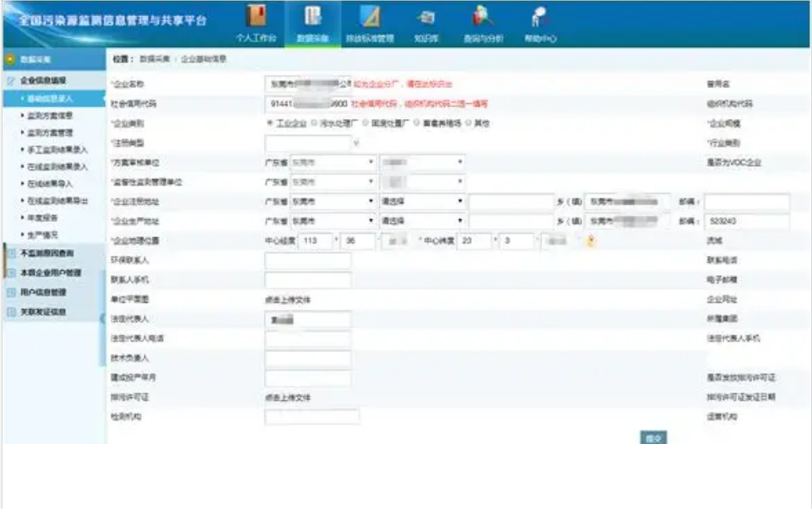Open 请选择 district dropdown for 企业注册地址

(422, 202)
